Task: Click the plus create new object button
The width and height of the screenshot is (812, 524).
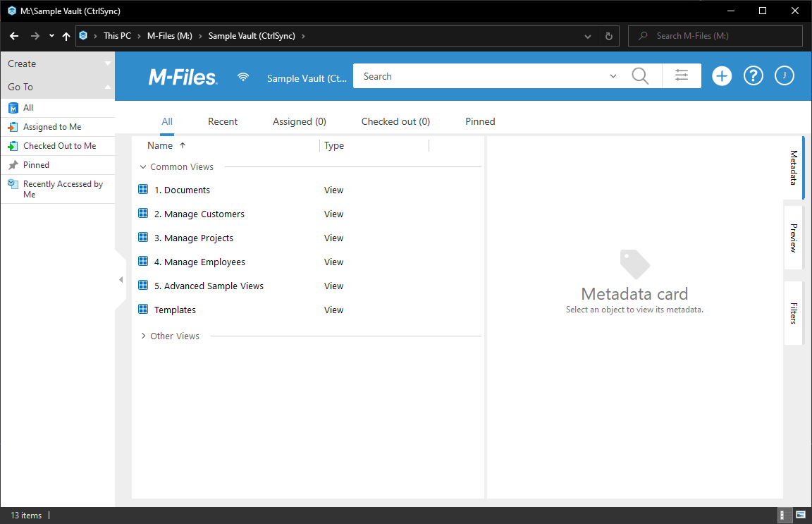Action: [x=721, y=76]
